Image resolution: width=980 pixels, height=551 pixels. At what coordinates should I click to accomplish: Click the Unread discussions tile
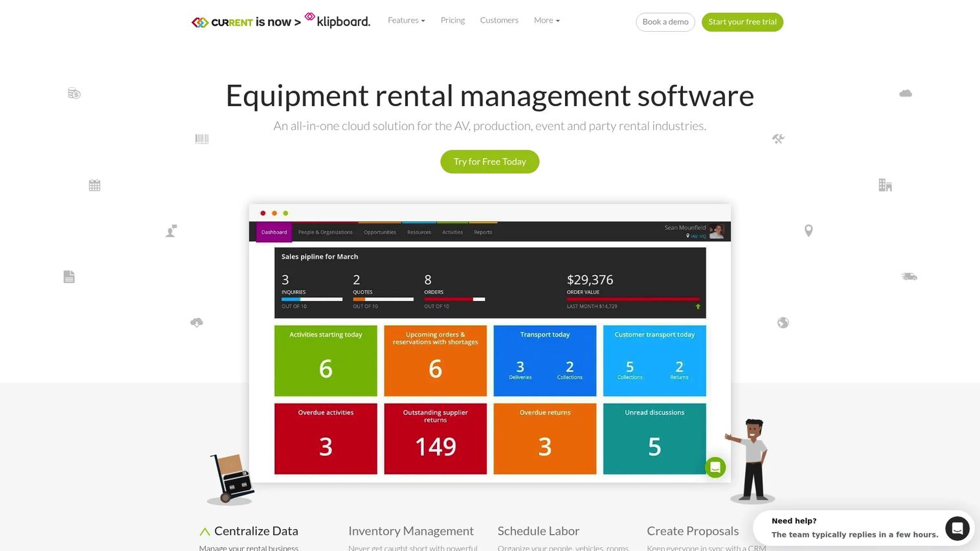pos(654,439)
